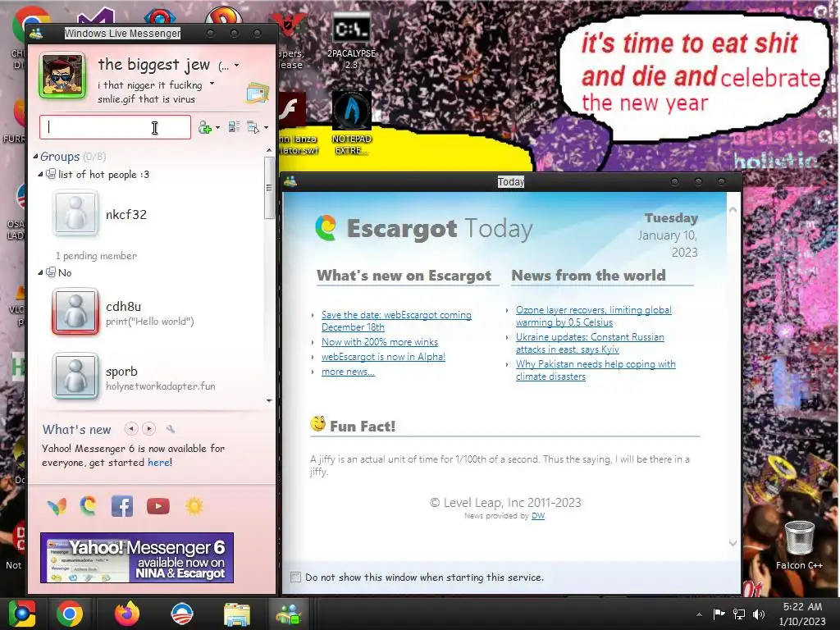Show hidden tray icons arrow
This screenshot has height=630, width=840.
pos(699,614)
